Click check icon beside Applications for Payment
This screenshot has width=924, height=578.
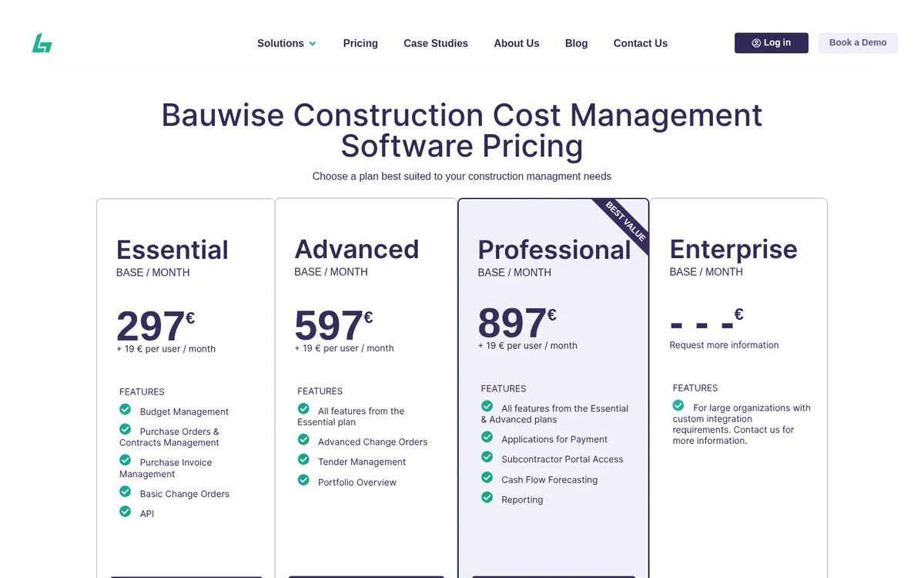[x=487, y=437]
